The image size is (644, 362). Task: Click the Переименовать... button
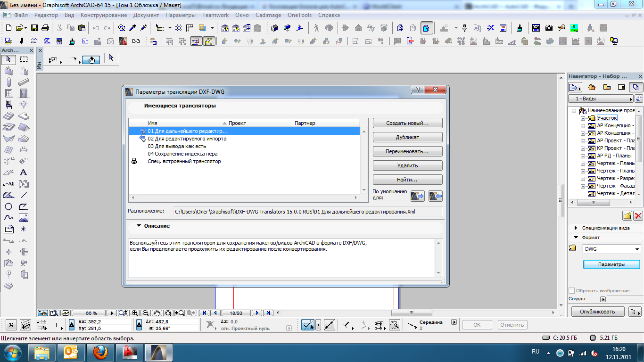coord(407,151)
